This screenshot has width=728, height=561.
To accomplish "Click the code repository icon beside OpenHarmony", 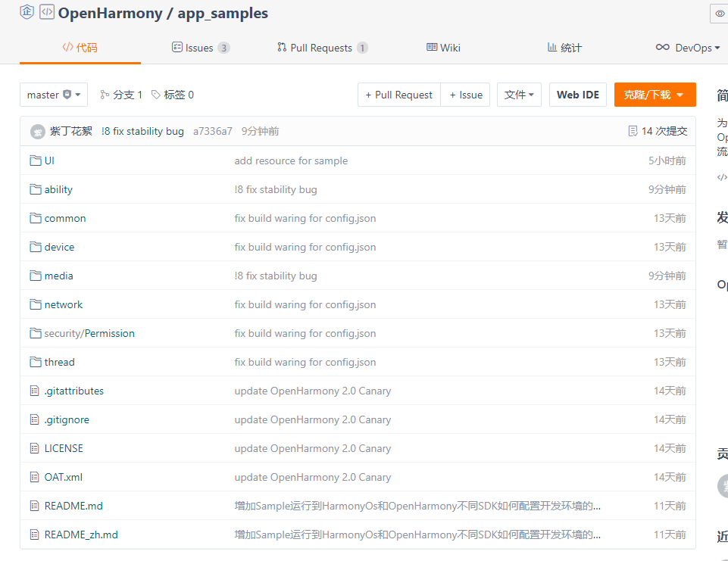I will [47, 11].
